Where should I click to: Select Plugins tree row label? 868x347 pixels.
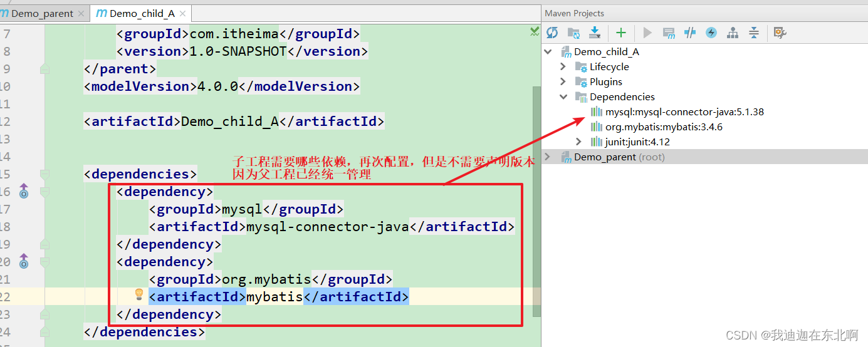(x=606, y=81)
